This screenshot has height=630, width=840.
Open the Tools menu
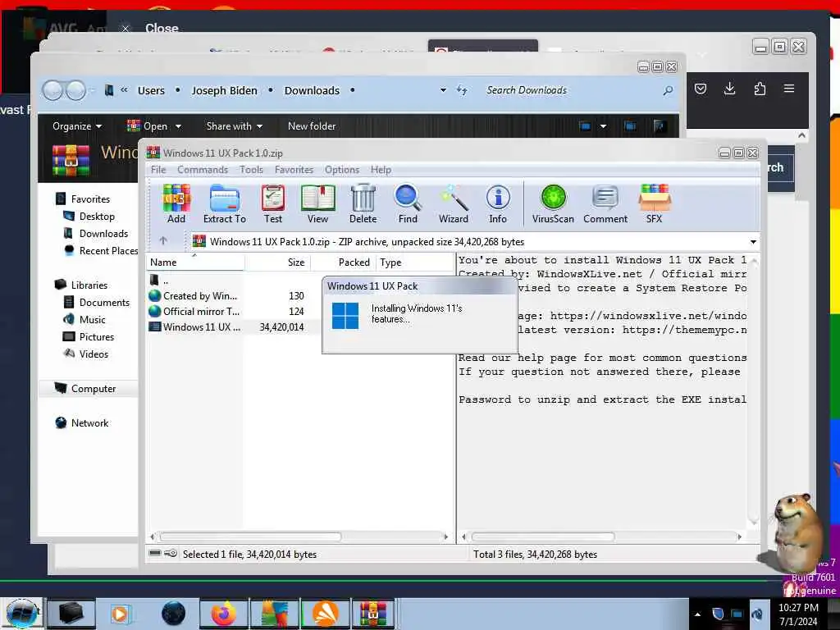point(251,170)
